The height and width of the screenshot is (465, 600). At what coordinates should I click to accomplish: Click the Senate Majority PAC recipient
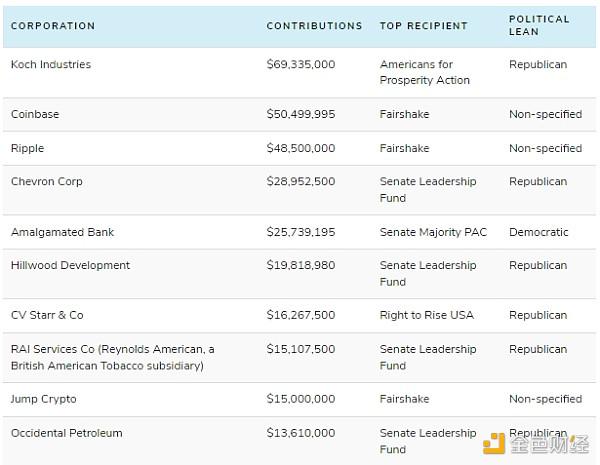tap(433, 232)
